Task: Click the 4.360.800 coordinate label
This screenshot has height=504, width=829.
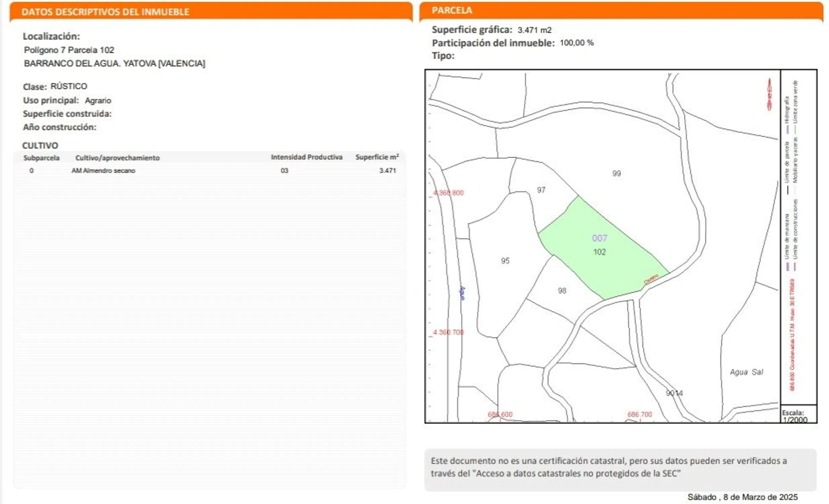Action: tap(448, 193)
